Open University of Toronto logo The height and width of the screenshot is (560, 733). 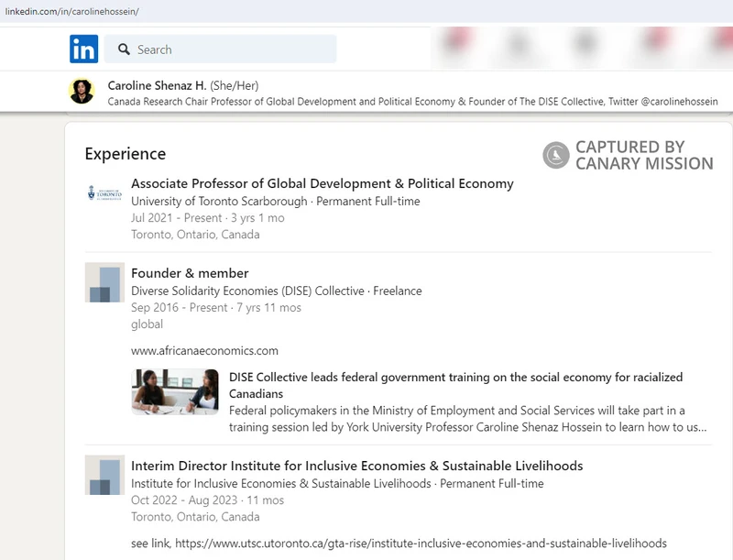tap(104, 192)
